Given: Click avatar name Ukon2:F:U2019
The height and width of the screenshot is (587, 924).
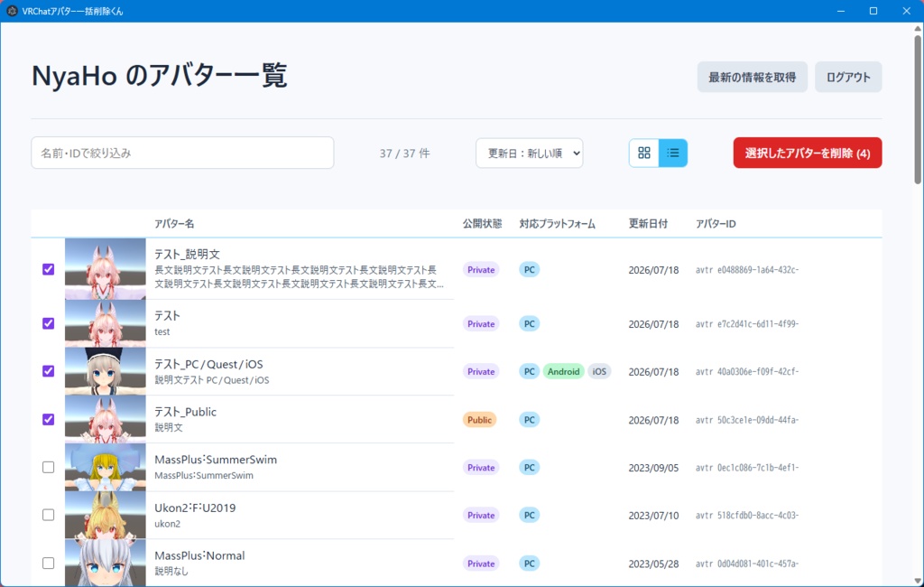Looking at the screenshot, I should [x=195, y=508].
